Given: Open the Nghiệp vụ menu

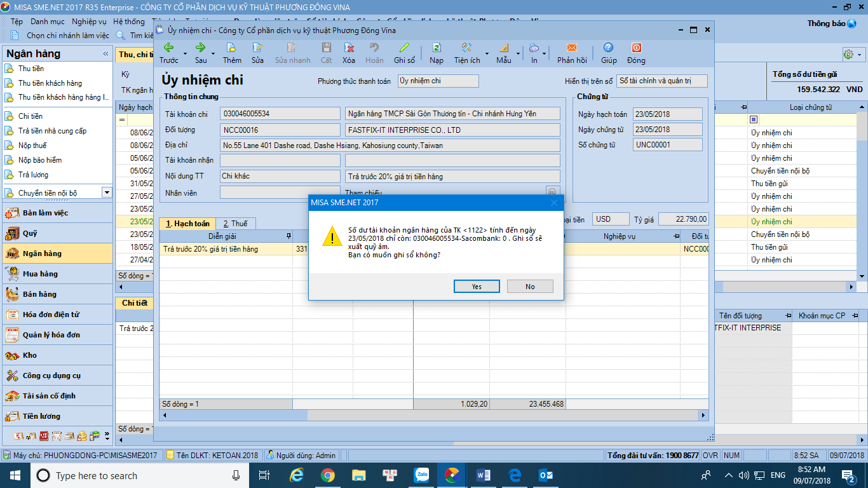Looking at the screenshot, I should tap(89, 22).
